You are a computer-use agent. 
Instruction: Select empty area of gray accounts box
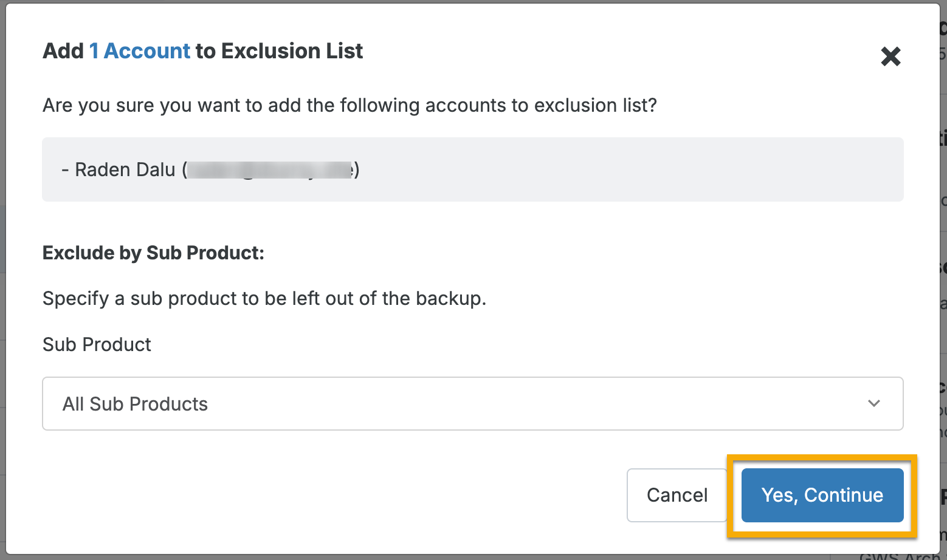pyautogui.click(x=632, y=169)
